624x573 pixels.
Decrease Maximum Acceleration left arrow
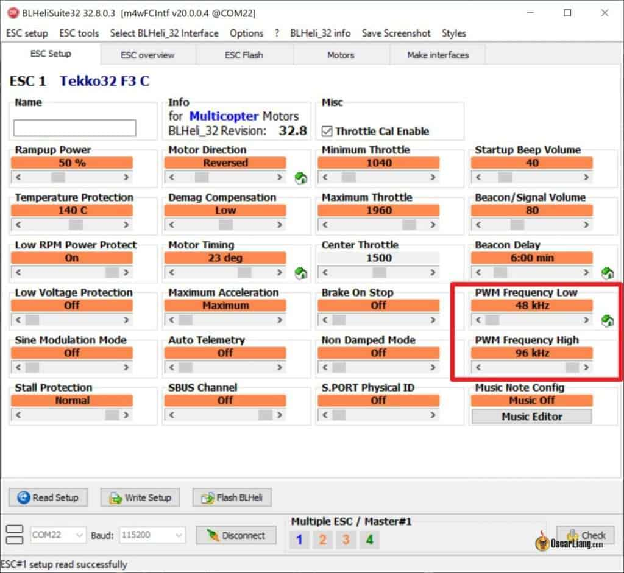pos(172,320)
